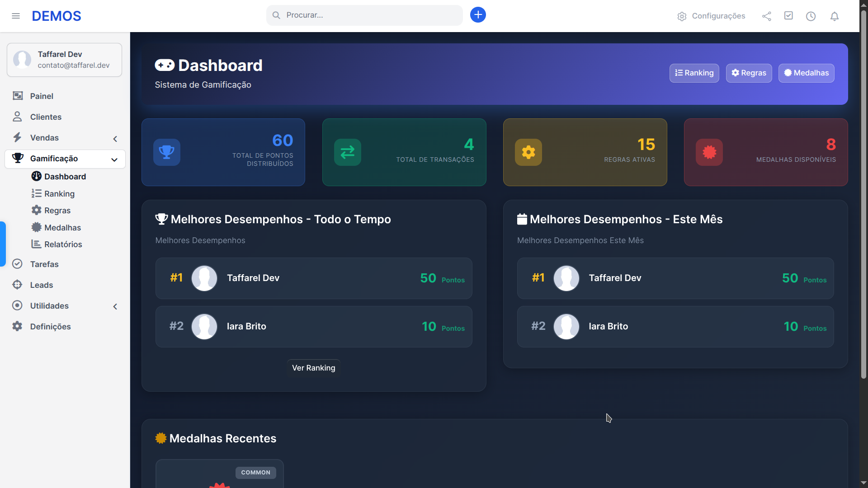The image size is (868, 488).
Task: Open the history clock icon in top bar
Action: tap(811, 16)
